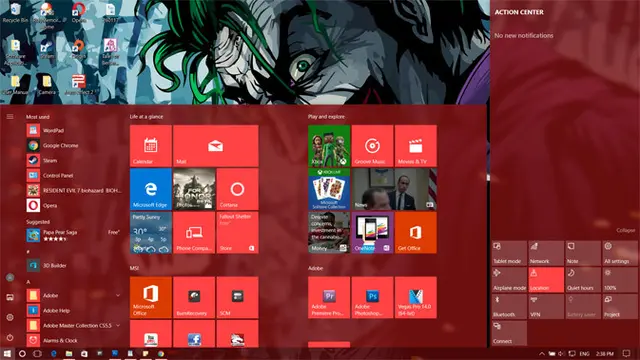The height and width of the screenshot is (360, 640).
Task: Open the Adobe Premiere Pro tile
Action: pyautogui.click(x=329, y=298)
